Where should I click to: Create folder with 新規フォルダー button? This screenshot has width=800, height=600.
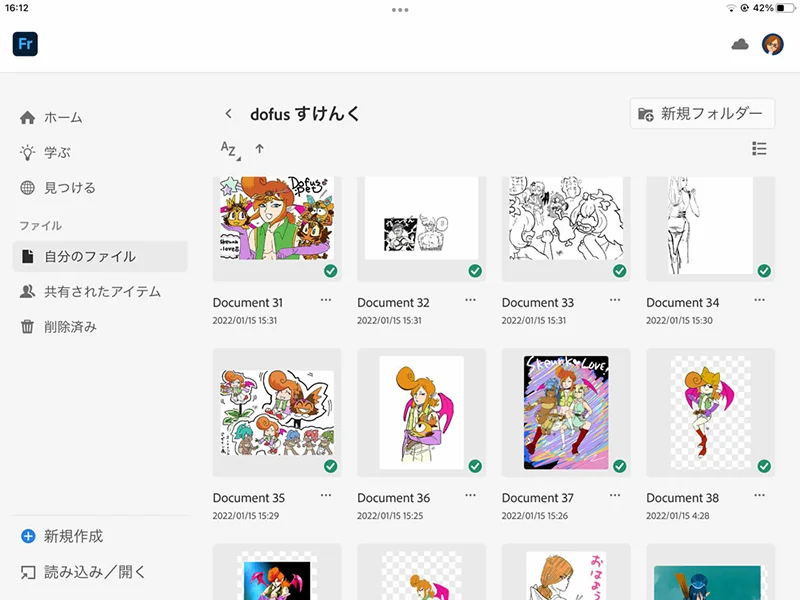tap(703, 114)
